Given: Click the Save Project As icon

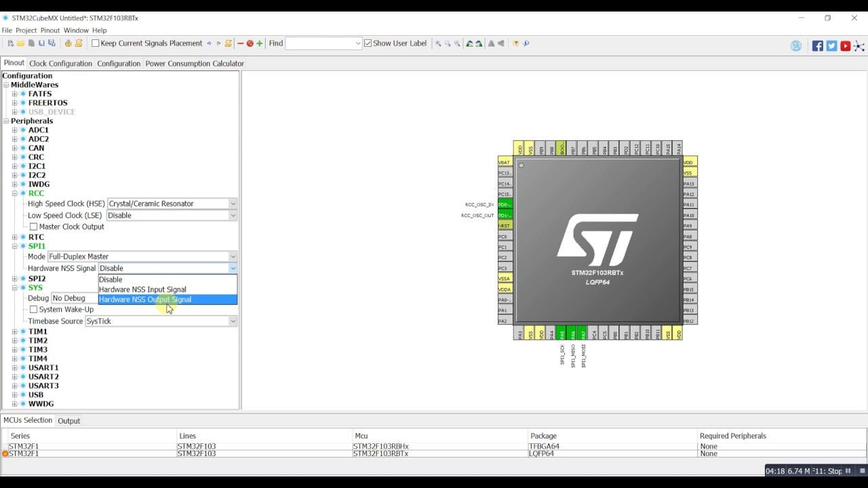Looking at the screenshot, I should point(52,43).
